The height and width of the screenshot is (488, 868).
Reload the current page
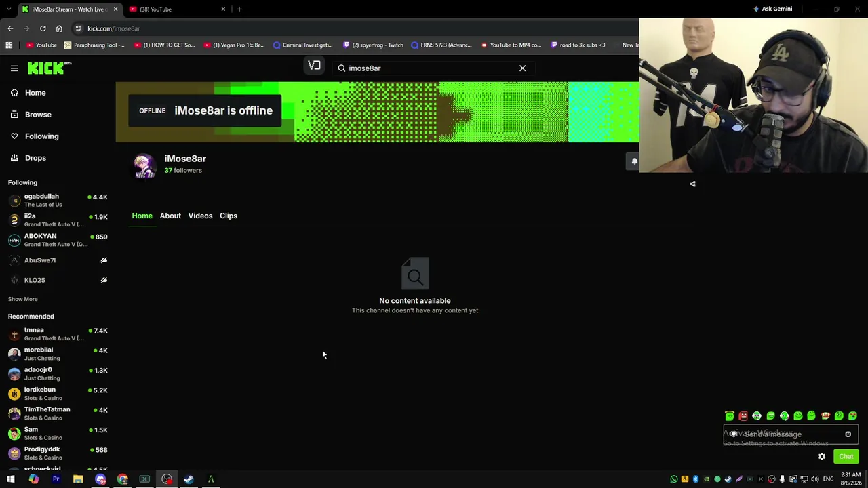43,28
